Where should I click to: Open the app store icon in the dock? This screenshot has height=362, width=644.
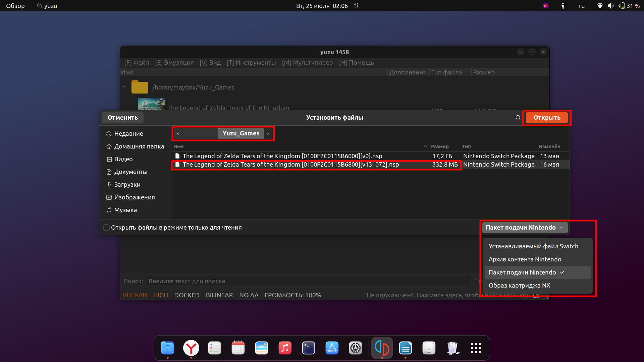pyautogui.click(x=332, y=348)
